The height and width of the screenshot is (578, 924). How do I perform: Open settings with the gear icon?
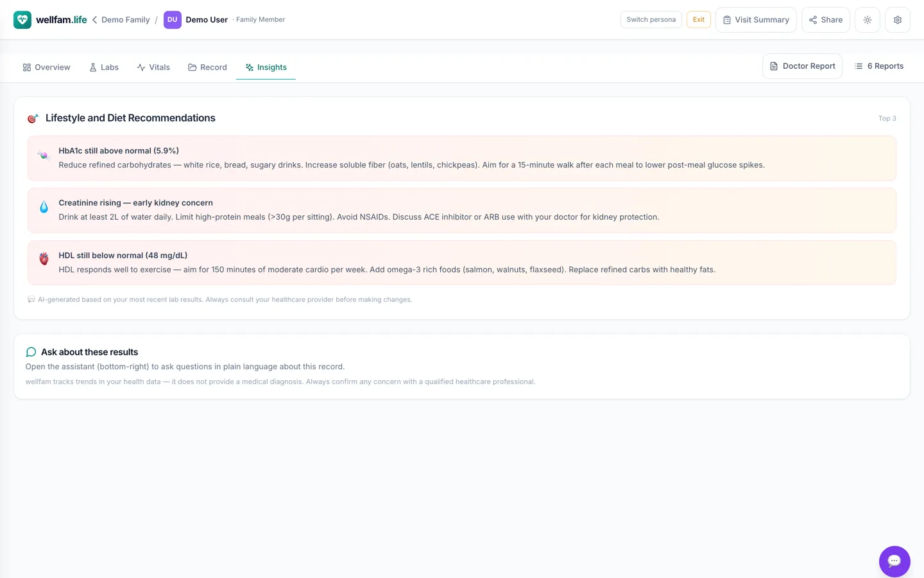point(898,20)
